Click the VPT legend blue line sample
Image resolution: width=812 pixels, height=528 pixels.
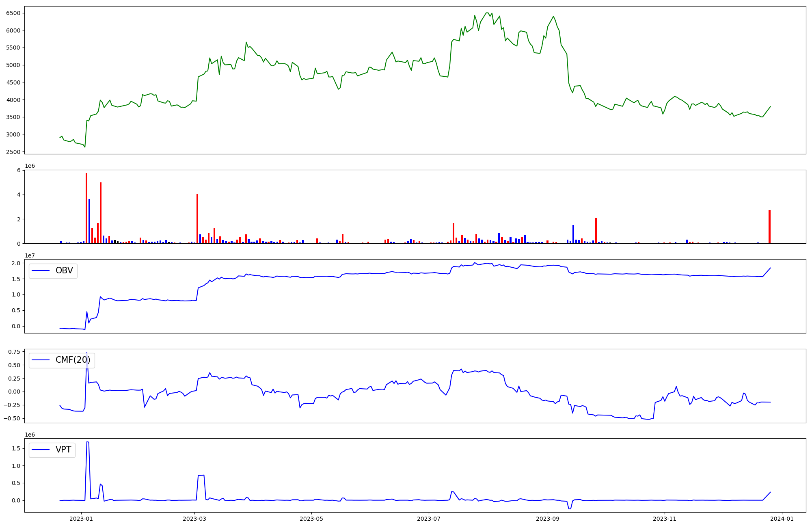[41, 450]
